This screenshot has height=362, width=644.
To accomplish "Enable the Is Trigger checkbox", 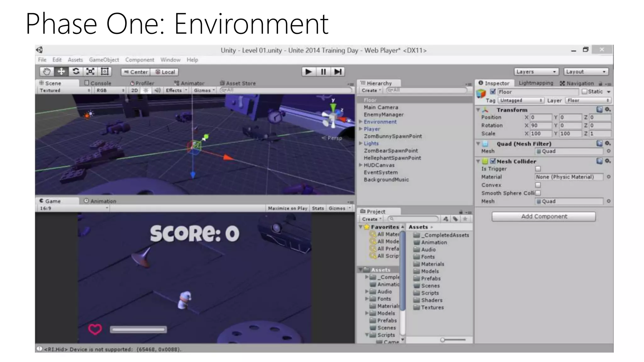I will [x=538, y=169].
